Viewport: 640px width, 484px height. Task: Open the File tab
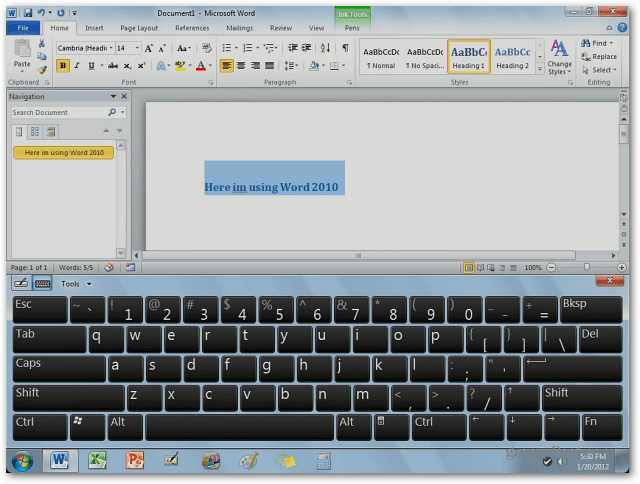(23, 28)
